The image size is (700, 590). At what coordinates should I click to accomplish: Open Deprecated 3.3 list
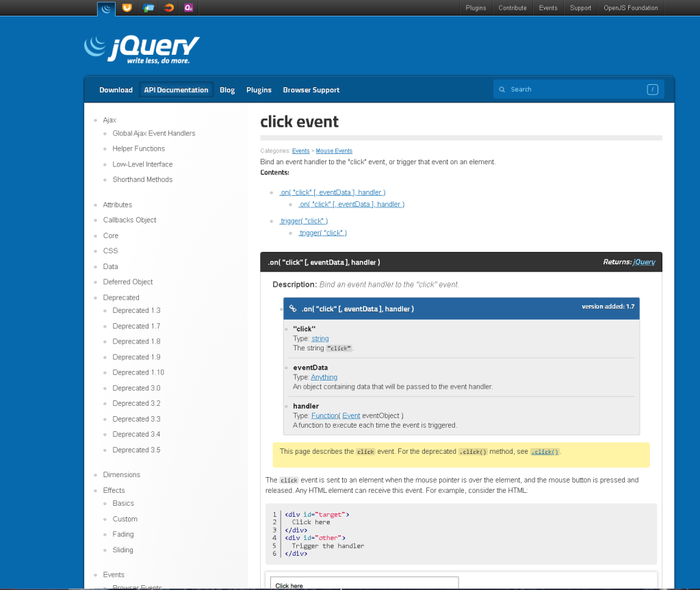(136, 418)
